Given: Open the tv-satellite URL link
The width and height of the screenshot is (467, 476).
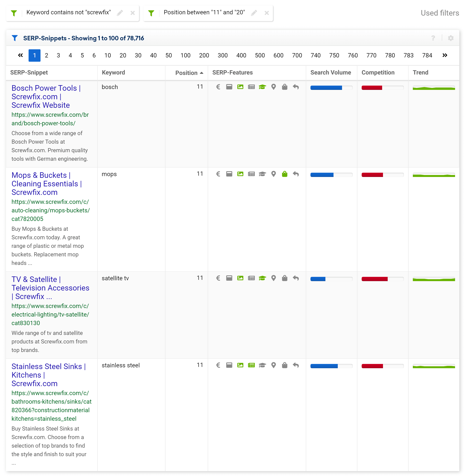Looking at the screenshot, I should (50, 314).
